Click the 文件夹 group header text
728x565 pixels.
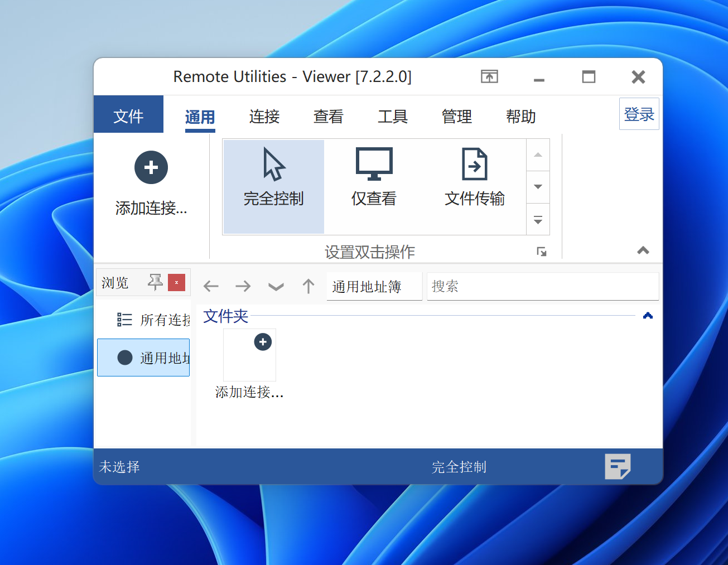coord(225,316)
